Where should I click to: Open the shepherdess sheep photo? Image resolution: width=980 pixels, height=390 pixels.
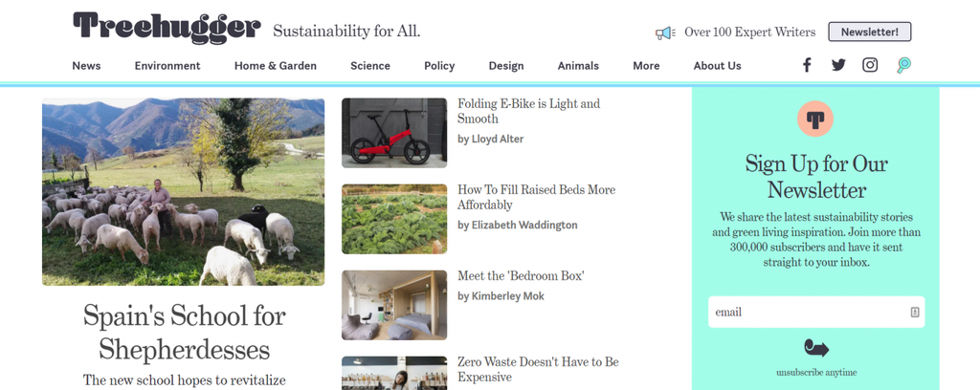(x=183, y=191)
